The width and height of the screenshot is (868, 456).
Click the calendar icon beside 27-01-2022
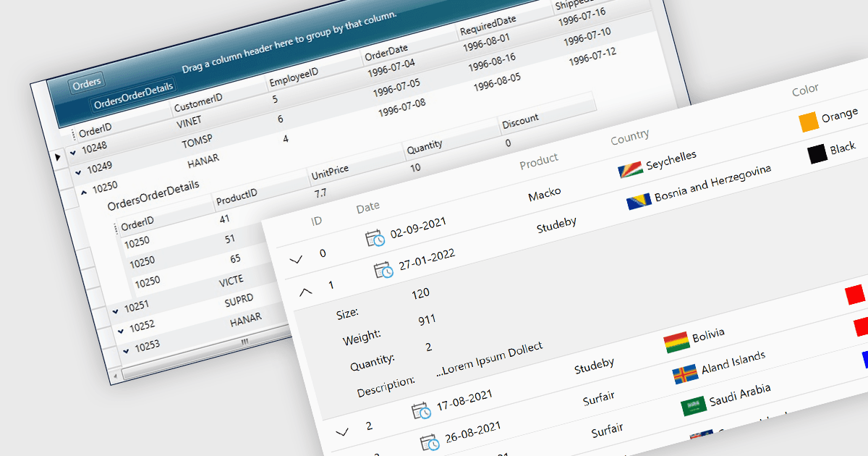(383, 271)
